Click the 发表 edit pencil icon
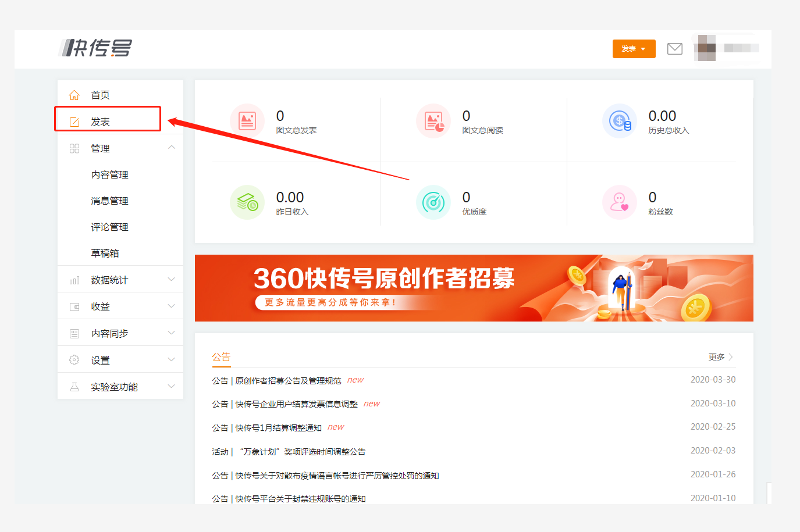800x532 pixels. pyautogui.click(x=74, y=122)
